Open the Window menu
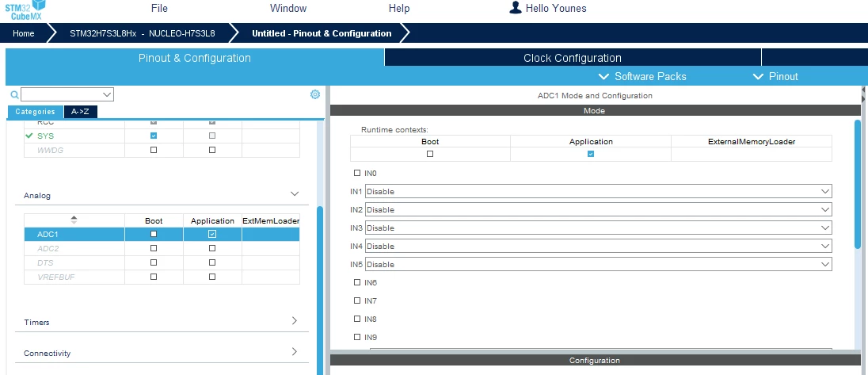The height and width of the screenshot is (375, 868). tap(288, 8)
